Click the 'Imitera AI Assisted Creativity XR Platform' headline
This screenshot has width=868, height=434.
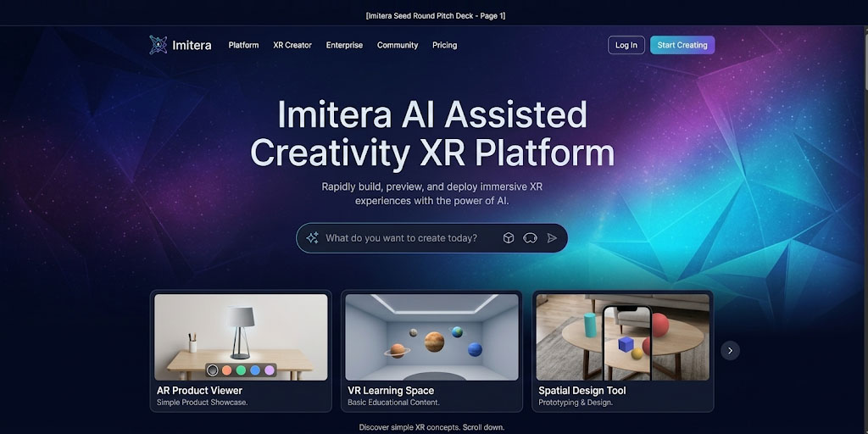point(432,133)
